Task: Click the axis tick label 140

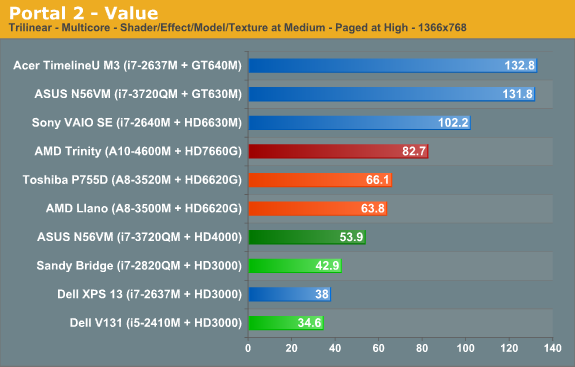Action: click(553, 348)
